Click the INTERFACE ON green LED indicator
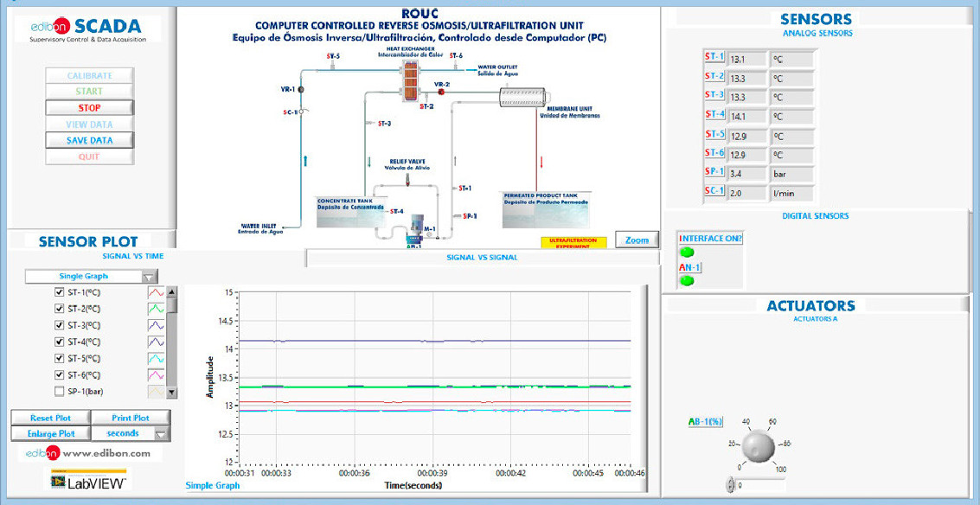 687,252
